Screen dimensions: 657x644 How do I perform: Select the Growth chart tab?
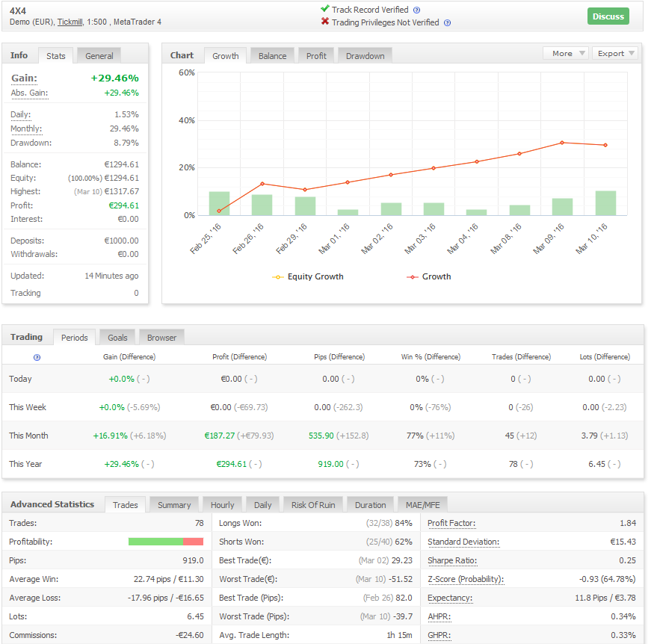pyautogui.click(x=226, y=56)
